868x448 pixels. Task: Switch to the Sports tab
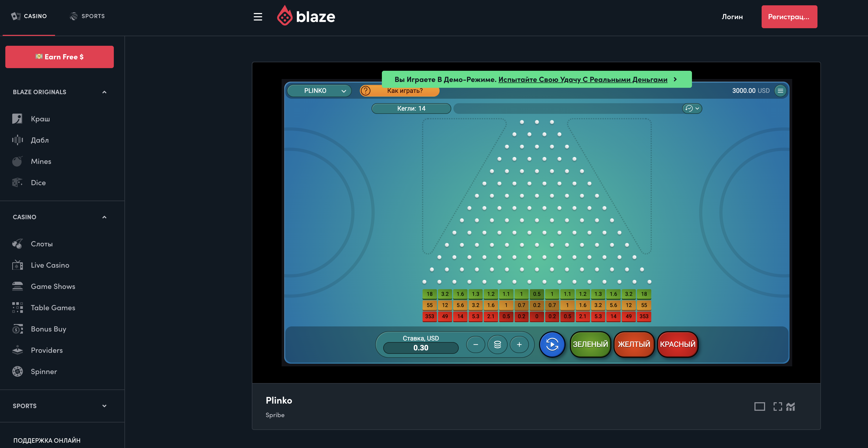pyautogui.click(x=87, y=16)
